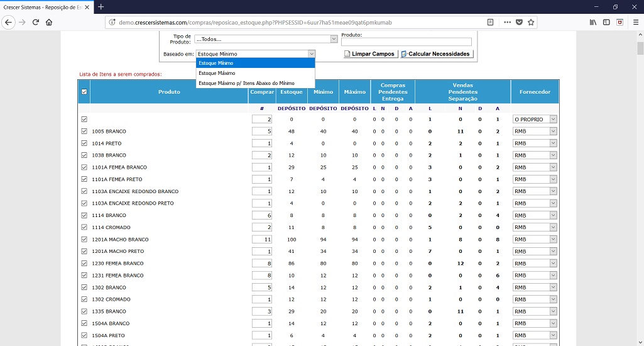Screen dimensions: 644x346
Task: Click the Compras Pendentes Entrega header
Action: [x=393, y=92]
